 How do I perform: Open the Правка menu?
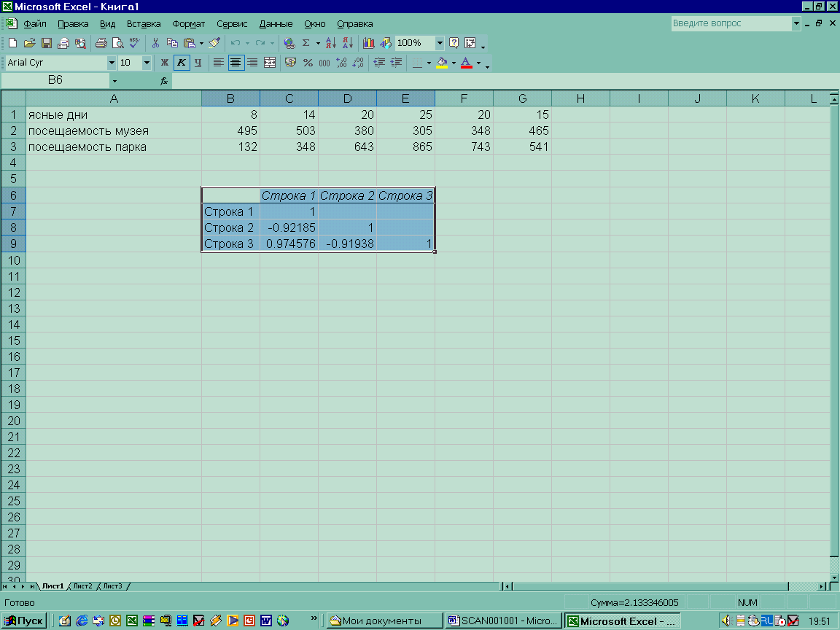[73, 23]
